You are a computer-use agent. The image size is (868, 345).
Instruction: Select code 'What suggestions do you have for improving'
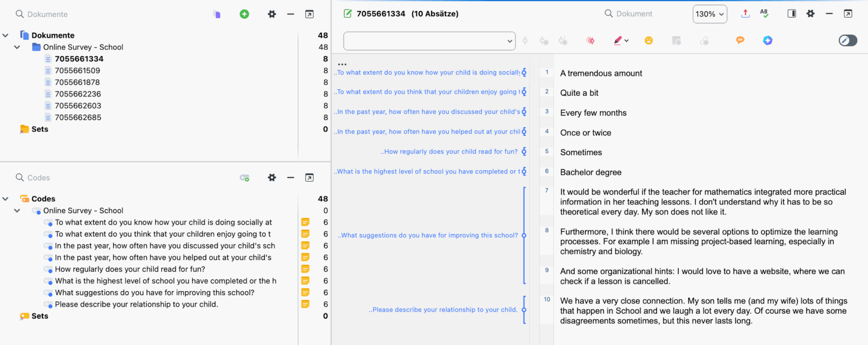(x=155, y=292)
